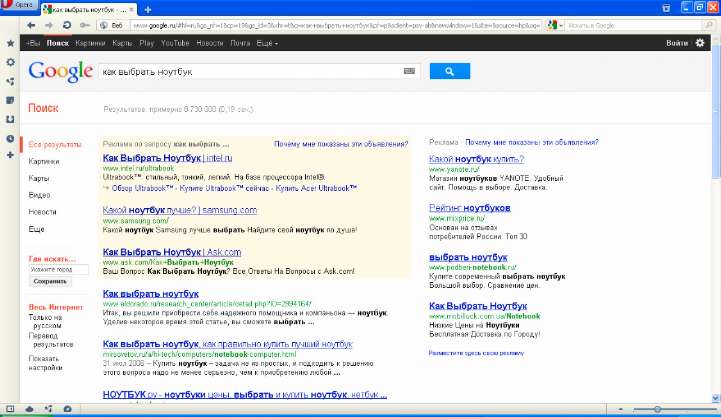Go back using the back arrow

31,25
